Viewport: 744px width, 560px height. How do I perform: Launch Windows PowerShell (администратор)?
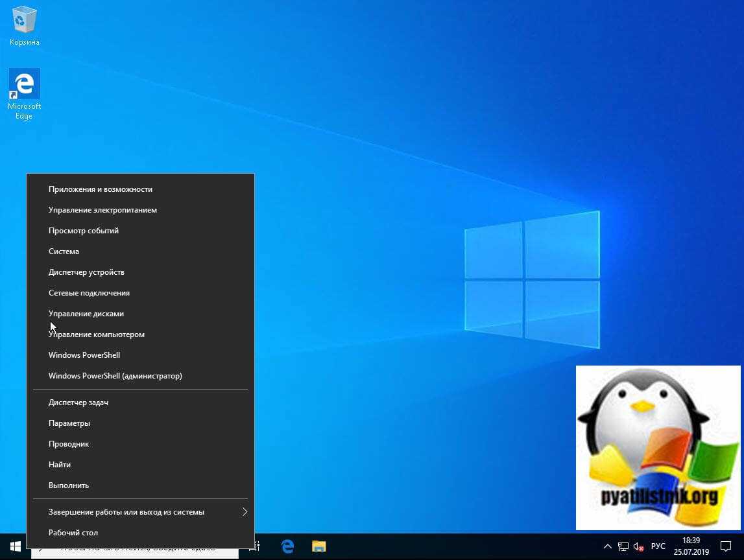tap(115, 376)
